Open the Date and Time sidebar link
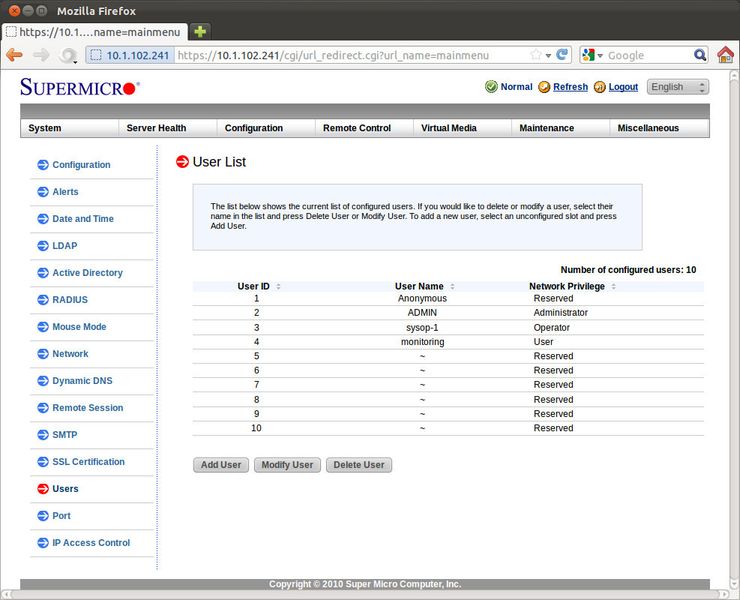The image size is (740, 600). pyautogui.click(x=83, y=219)
